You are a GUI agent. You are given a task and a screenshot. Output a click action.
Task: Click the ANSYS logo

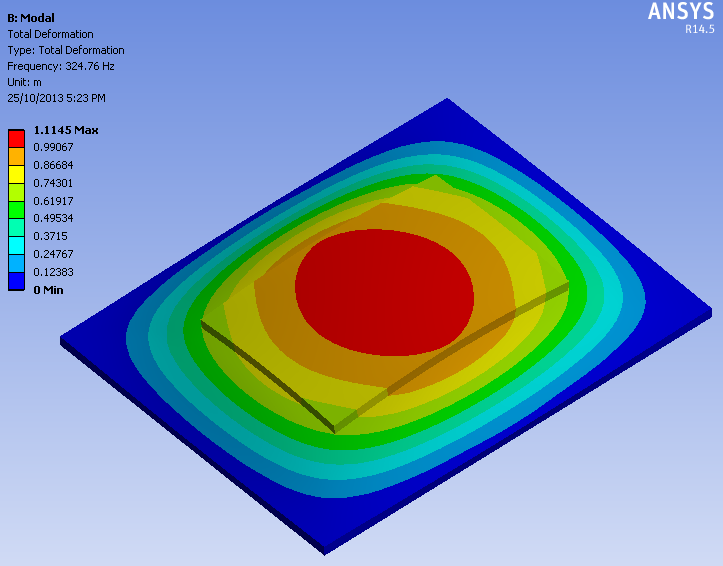tap(680, 12)
